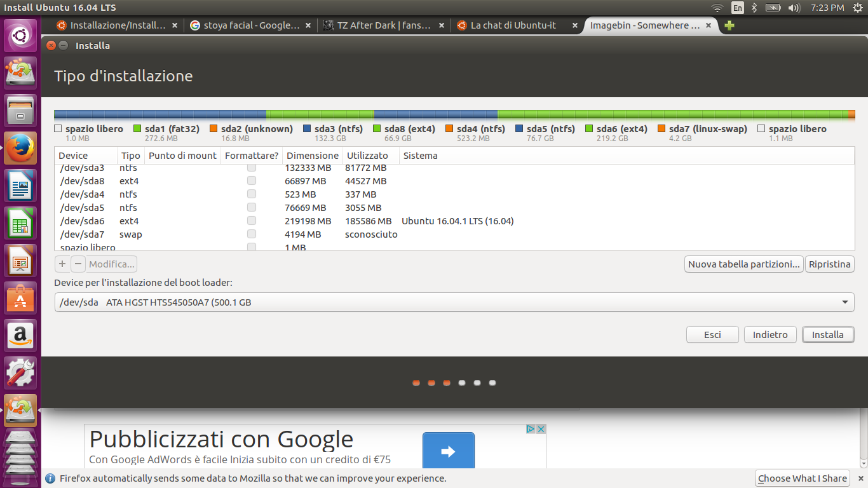Click Pubblicizzati con Google ad headline
This screenshot has height=488, width=868.
221,439
